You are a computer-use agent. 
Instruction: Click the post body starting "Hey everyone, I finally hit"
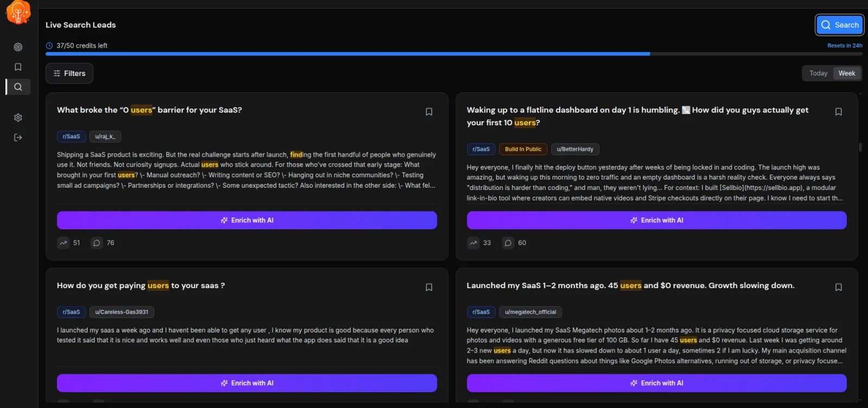coord(655,183)
